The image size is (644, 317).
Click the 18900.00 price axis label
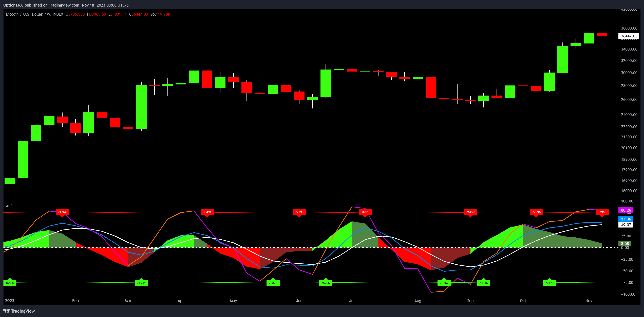click(x=629, y=159)
